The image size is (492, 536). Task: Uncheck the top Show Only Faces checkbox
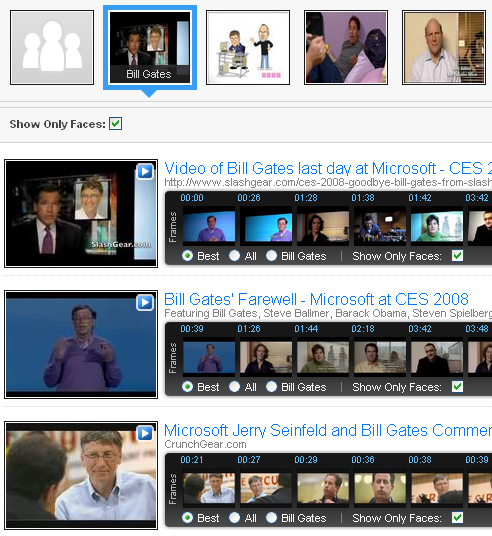click(116, 124)
